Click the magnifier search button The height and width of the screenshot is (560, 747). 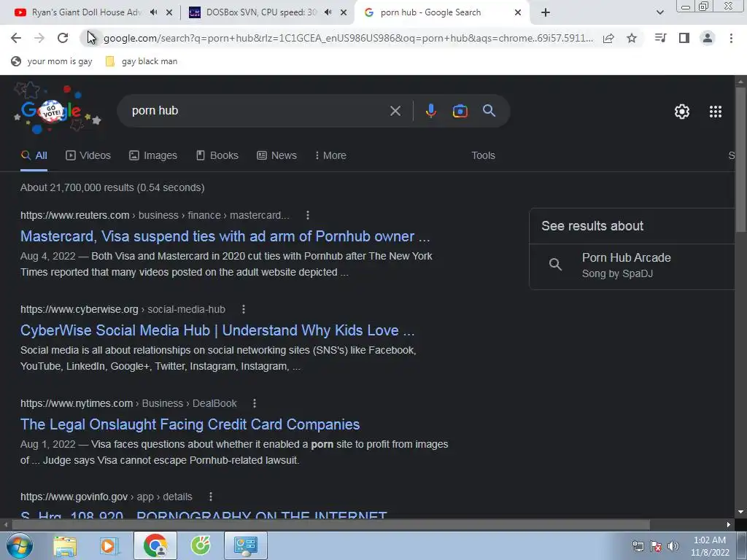489,111
